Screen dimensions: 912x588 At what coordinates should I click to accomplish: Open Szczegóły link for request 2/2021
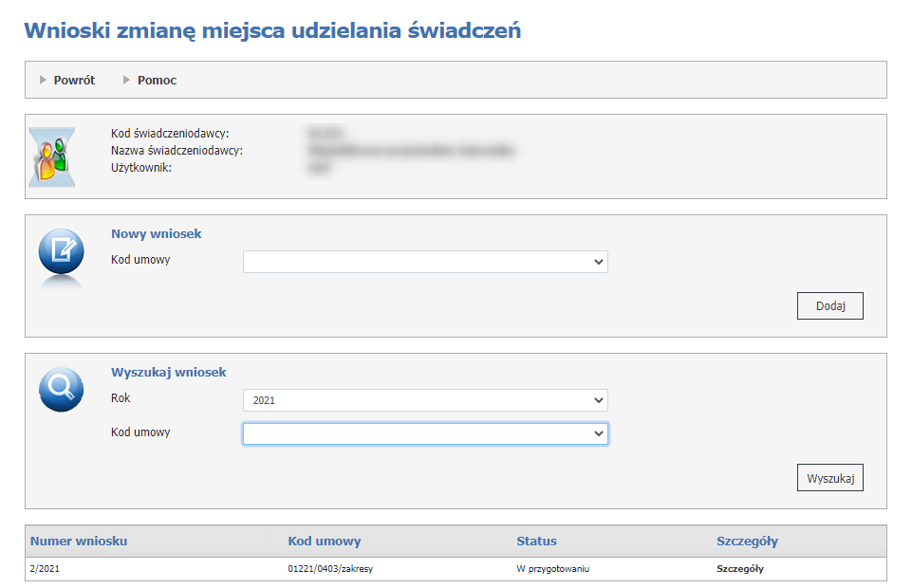(739, 569)
